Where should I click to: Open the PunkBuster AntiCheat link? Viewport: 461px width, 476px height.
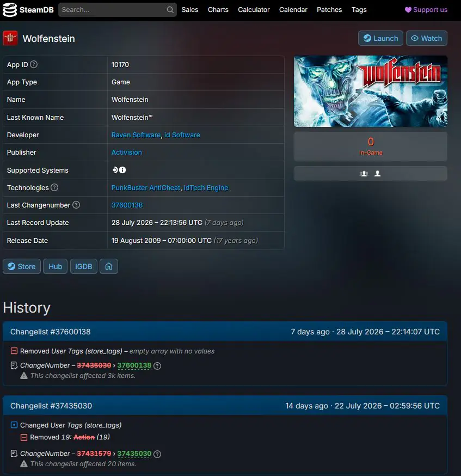(x=145, y=187)
